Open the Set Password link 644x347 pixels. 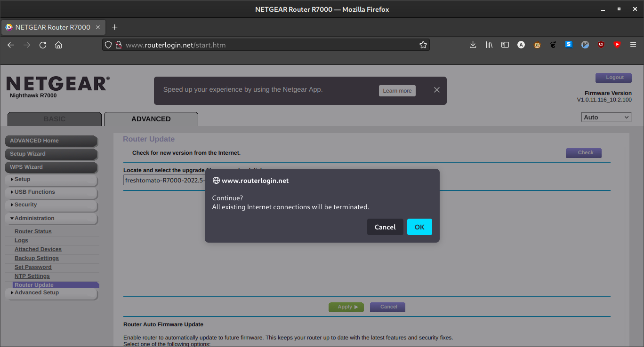pos(33,267)
